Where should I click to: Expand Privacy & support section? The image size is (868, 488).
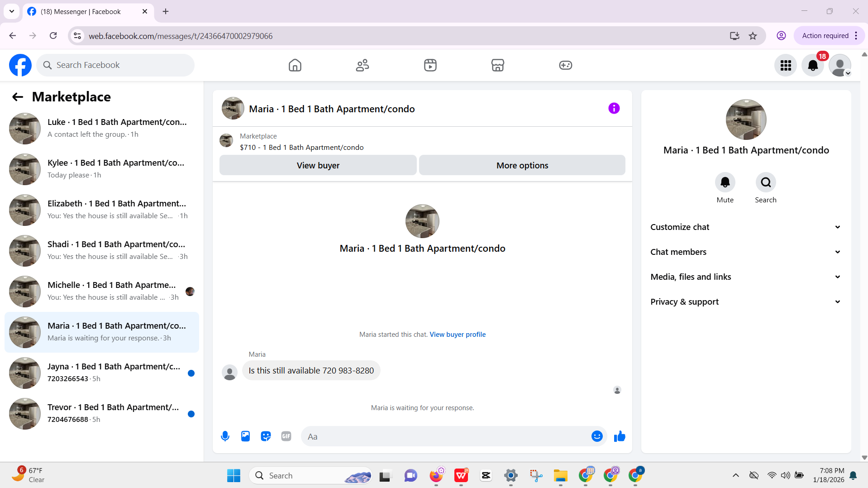coord(746,302)
